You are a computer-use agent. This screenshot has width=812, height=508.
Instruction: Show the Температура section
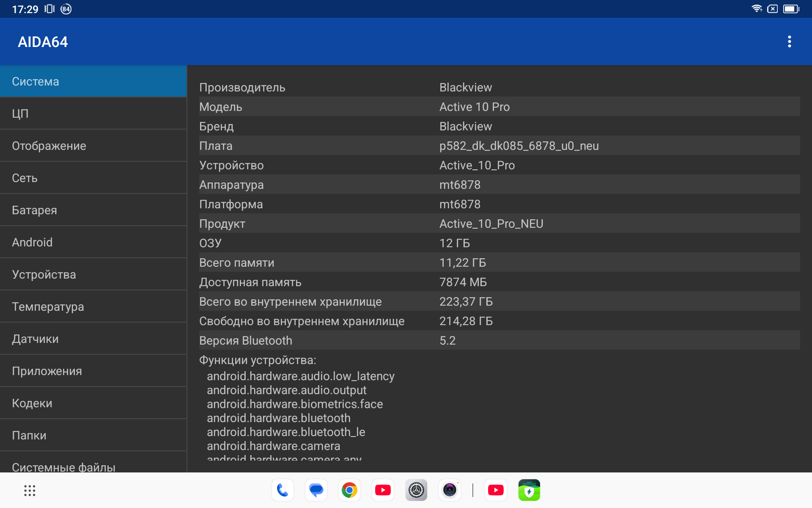pos(93,306)
